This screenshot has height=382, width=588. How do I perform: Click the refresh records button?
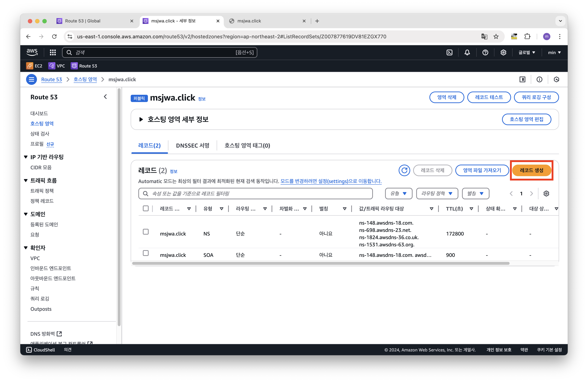pos(404,170)
